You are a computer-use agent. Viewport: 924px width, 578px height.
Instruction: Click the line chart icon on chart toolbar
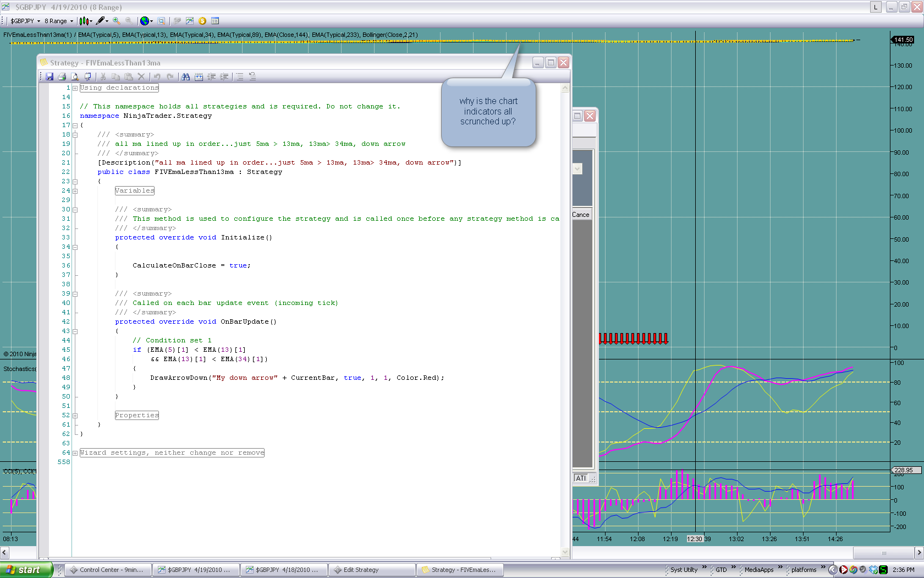(x=190, y=21)
